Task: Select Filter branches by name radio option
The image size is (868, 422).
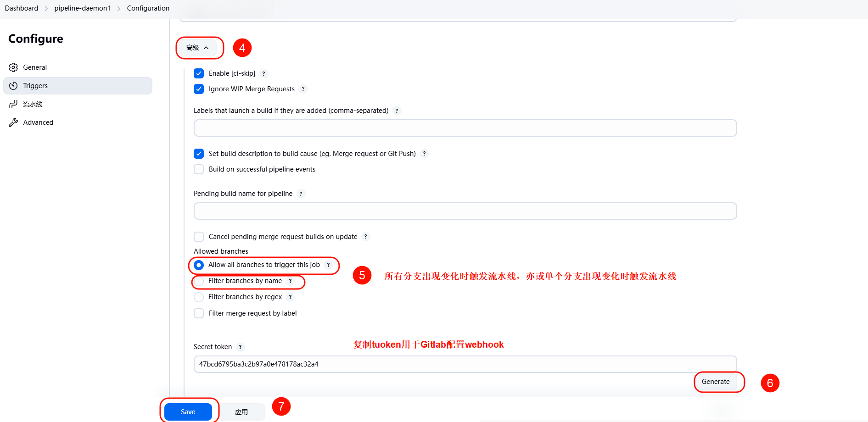Action: pos(199,281)
